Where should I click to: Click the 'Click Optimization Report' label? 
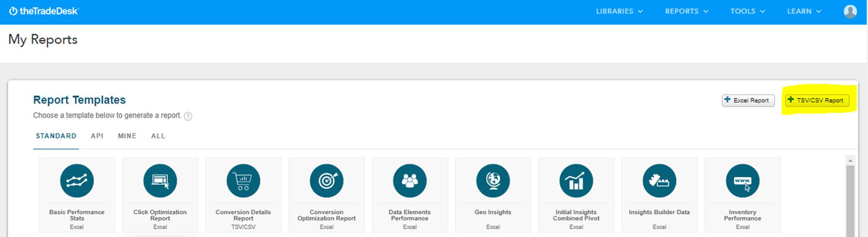click(x=160, y=215)
